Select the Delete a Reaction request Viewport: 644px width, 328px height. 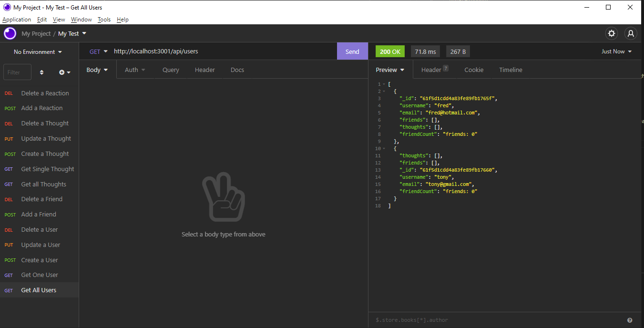pos(39,93)
